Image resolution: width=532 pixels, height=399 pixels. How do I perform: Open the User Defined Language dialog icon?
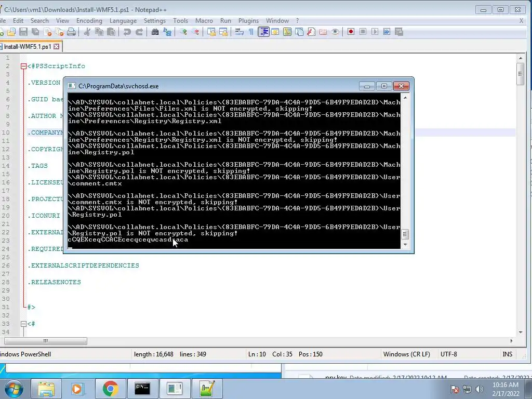[x=275, y=32]
